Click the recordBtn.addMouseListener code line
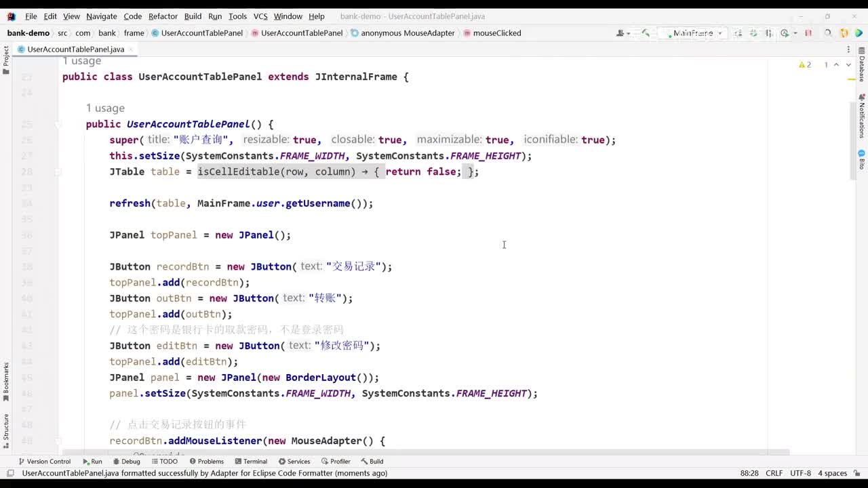Screen dimensions: 868x488 (247, 441)
